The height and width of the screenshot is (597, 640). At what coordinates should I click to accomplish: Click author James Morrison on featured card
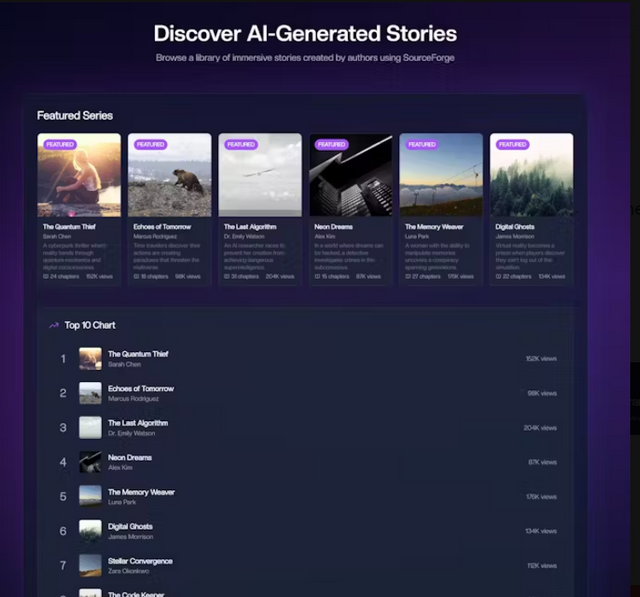coord(515,237)
